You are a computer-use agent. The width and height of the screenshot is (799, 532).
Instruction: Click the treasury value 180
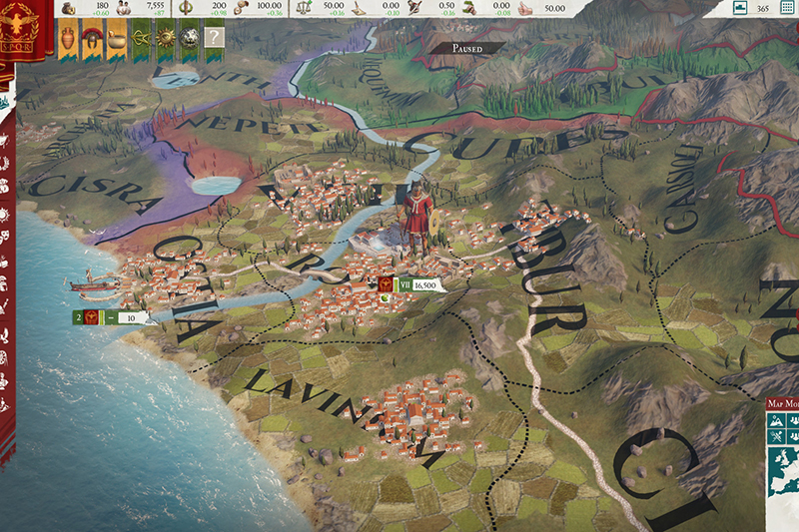(103, 6)
